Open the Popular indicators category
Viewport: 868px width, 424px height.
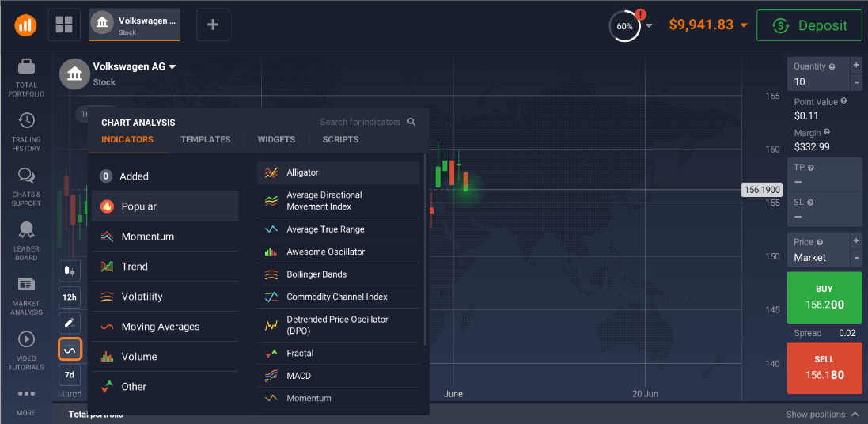click(165, 206)
